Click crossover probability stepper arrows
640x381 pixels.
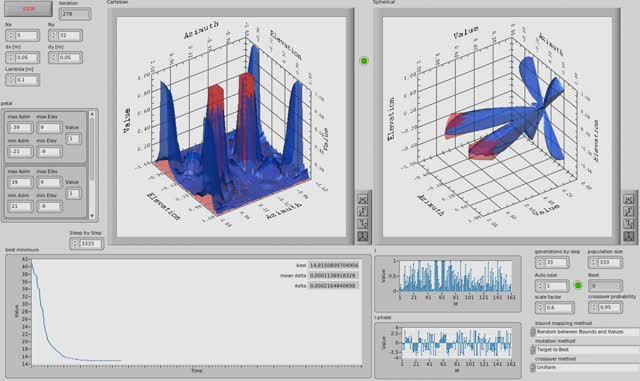point(594,307)
